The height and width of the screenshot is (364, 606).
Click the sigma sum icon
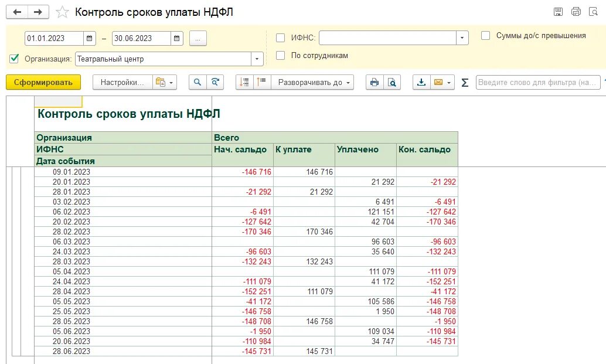click(465, 82)
